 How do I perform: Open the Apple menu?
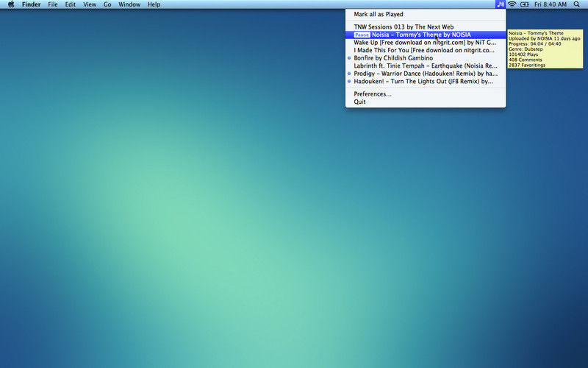point(11,4)
